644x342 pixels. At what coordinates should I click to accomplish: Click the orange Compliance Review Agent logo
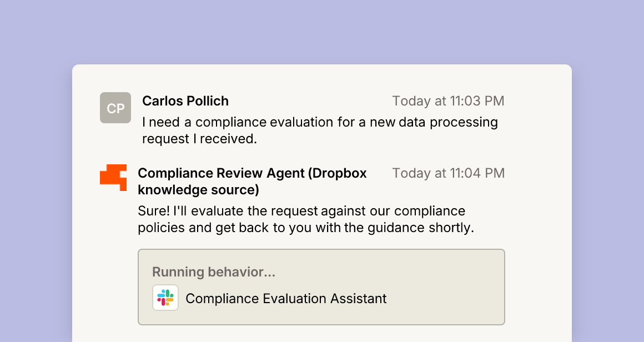click(x=113, y=177)
